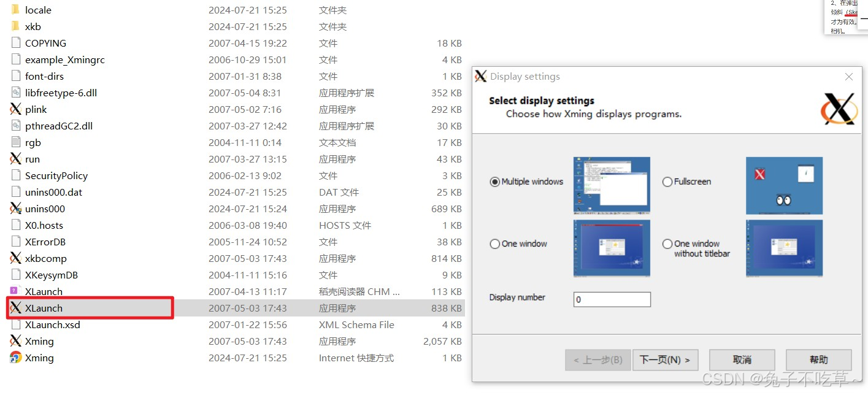This screenshot has height=395, width=868.
Task: Click the One window preview thumbnail
Action: 612,248
